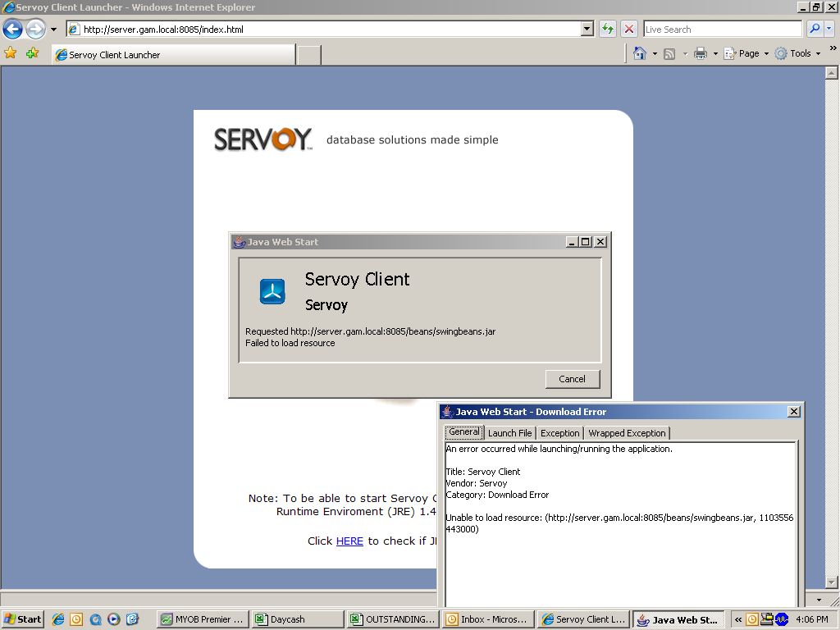Click the last Quick Launch icon
The height and width of the screenshot is (630, 840).
coord(132,619)
